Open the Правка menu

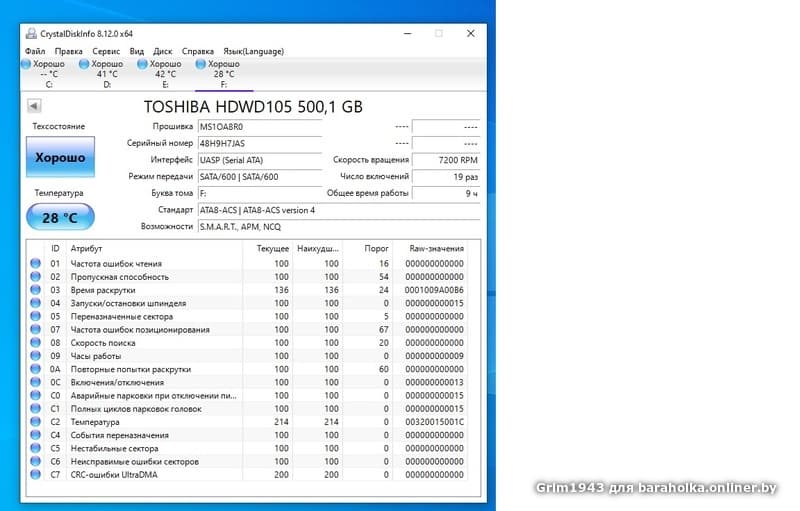click(68, 51)
